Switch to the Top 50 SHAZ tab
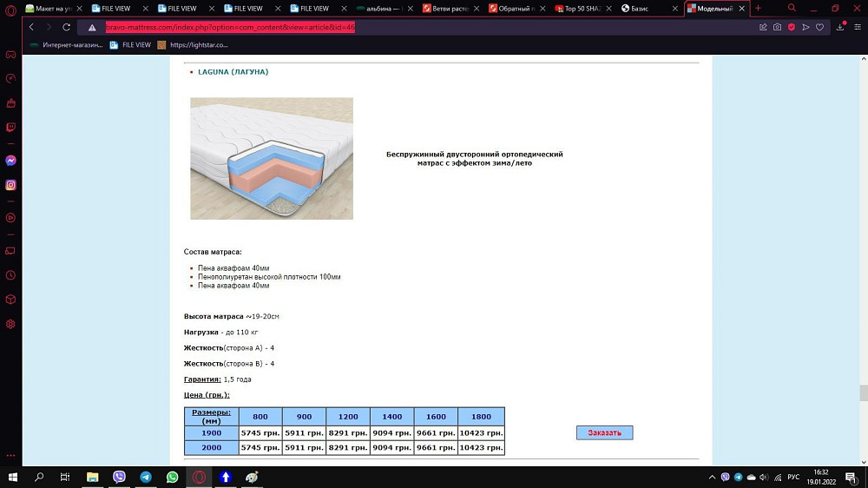The width and height of the screenshot is (868, 488). pos(582,9)
